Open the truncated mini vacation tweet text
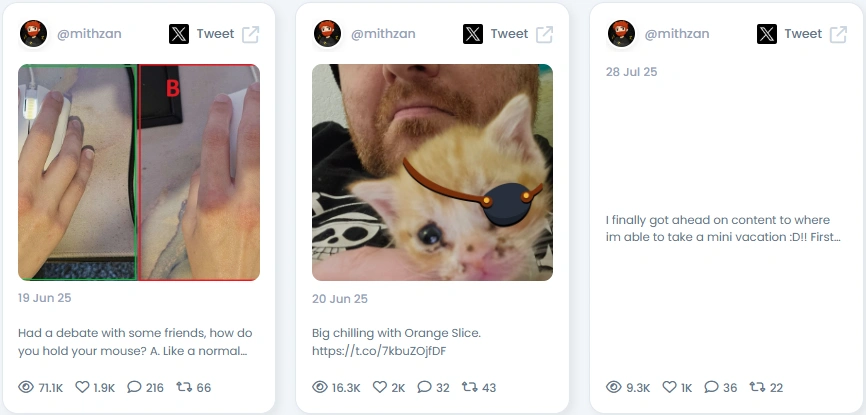The image size is (866, 415). tap(723, 229)
